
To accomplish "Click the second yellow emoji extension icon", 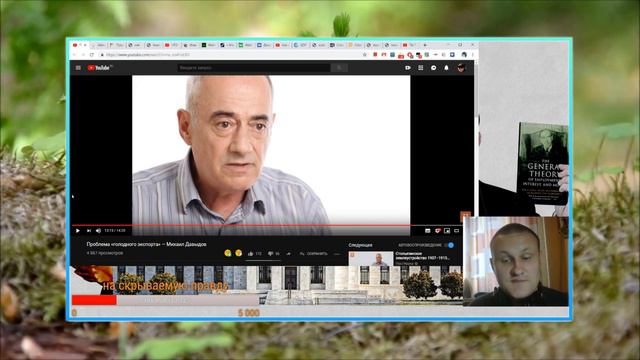I will [238, 253].
